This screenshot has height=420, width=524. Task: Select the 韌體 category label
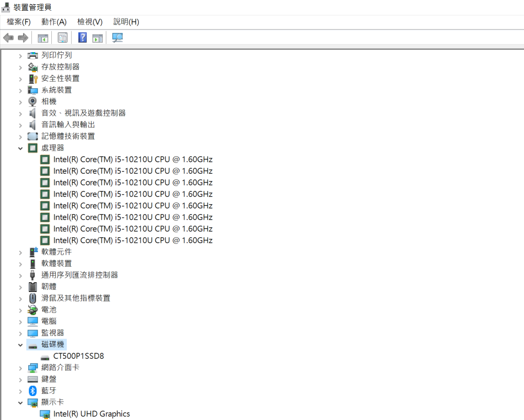coord(49,286)
